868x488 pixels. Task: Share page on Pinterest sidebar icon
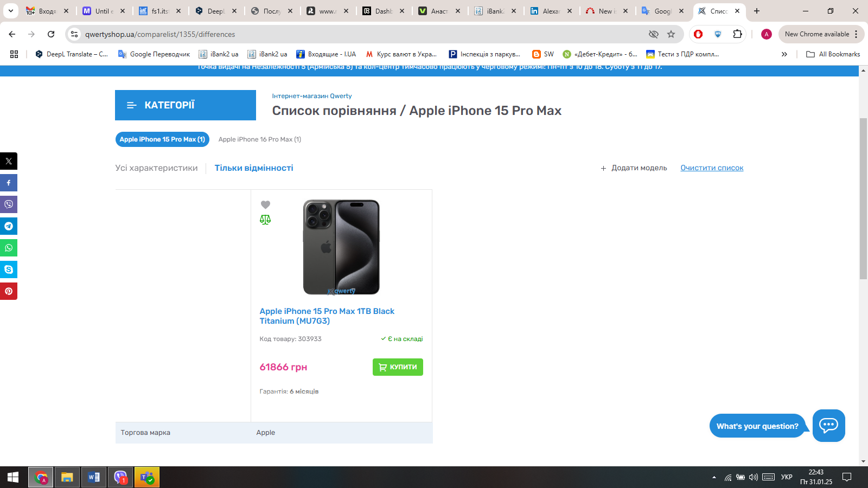point(9,291)
